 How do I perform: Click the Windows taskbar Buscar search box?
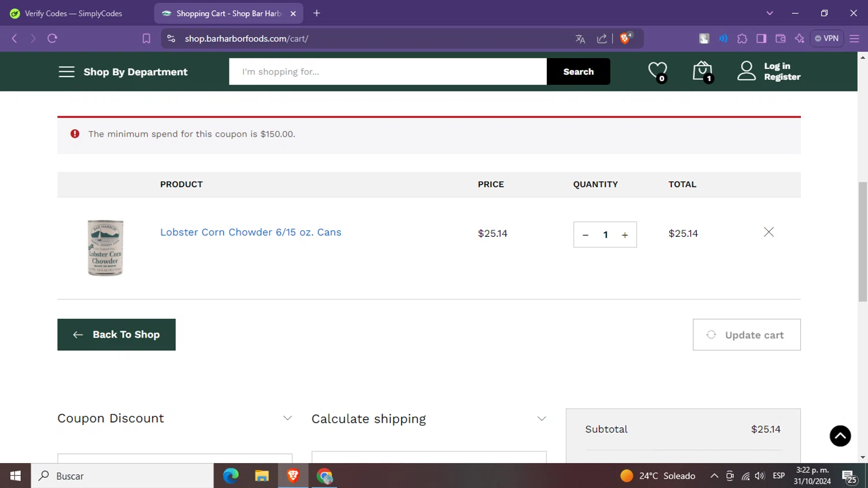point(122,476)
